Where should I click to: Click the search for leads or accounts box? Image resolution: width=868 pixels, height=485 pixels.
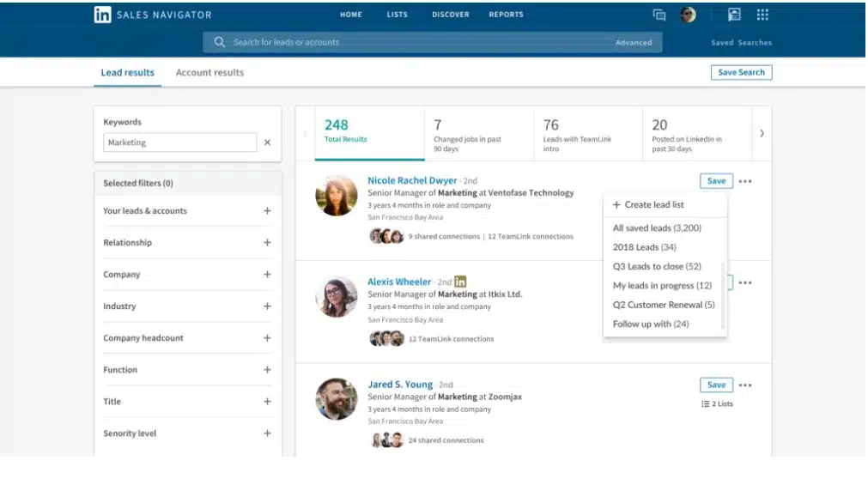[433, 42]
